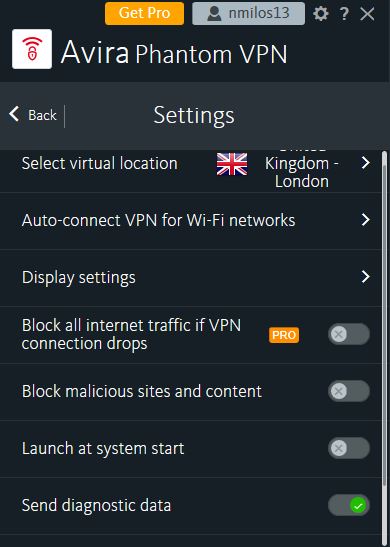This screenshot has width=390, height=547.
Task: Click the question mark help icon
Action: tap(344, 14)
